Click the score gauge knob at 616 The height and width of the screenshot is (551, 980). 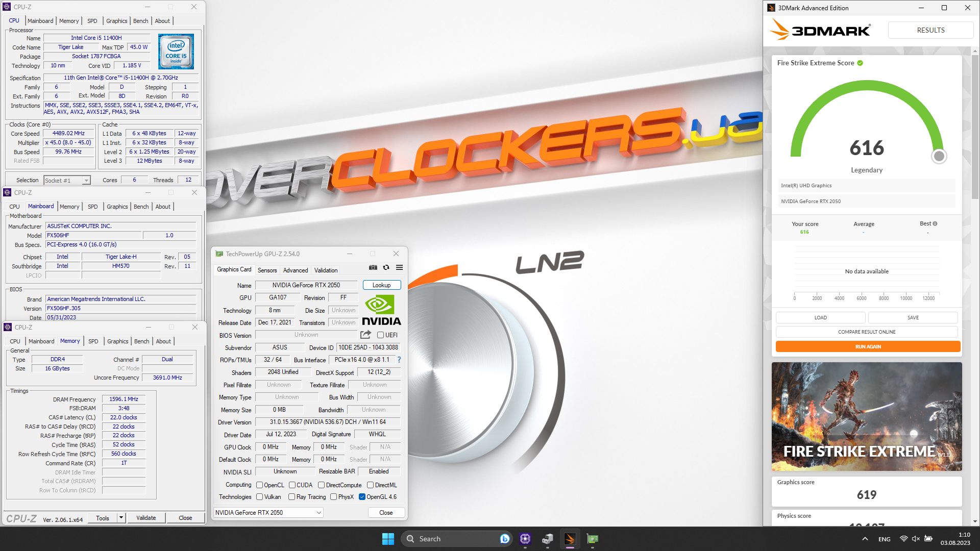pyautogui.click(x=939, y=156)
